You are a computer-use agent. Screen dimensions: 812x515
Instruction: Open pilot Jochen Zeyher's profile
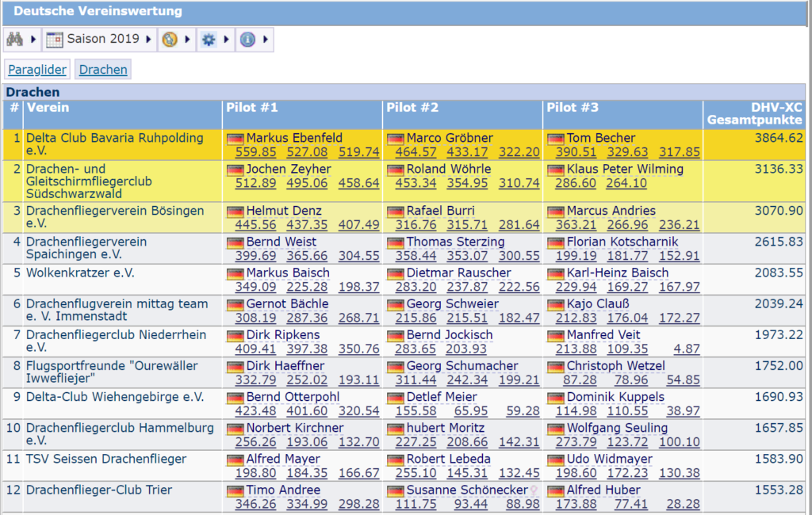(x=289, y=170)
